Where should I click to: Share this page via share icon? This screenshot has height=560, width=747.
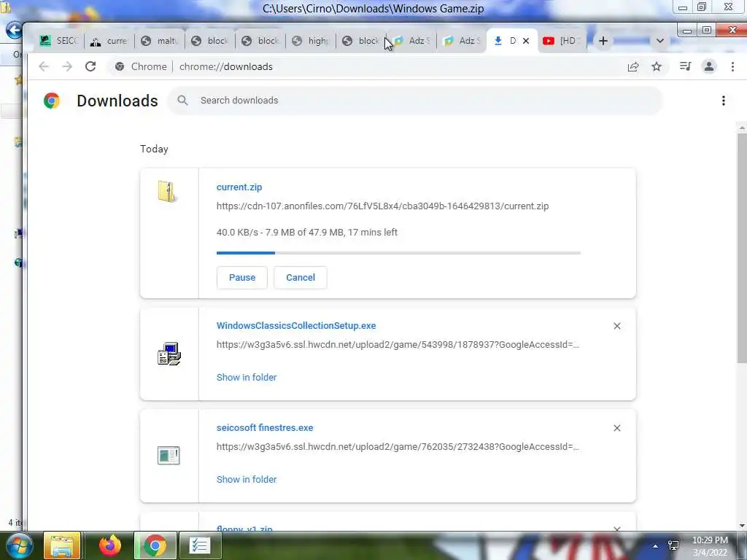point(633,66)
